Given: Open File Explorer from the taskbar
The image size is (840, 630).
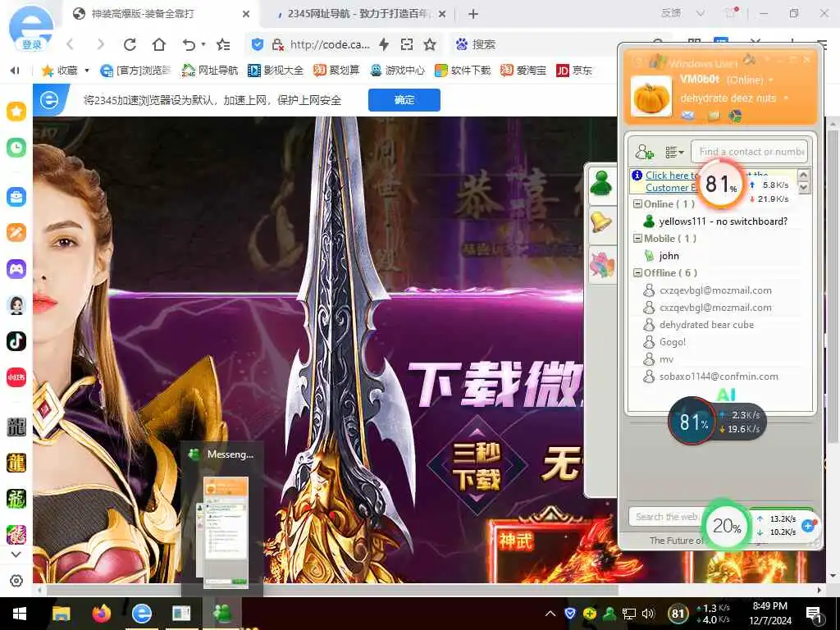Looking at the screenshot, I should click(61, 614).
